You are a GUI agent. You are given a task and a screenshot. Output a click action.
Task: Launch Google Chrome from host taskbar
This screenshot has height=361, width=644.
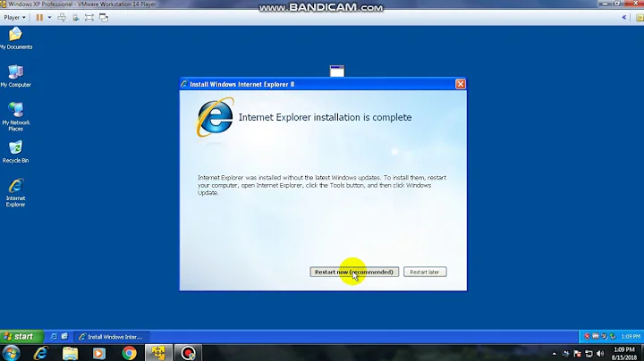[129, 353]
